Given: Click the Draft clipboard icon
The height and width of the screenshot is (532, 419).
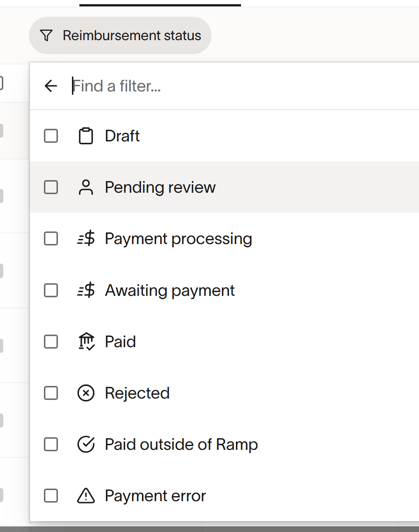Looking at the screenshot, I should tap(86, 136).
